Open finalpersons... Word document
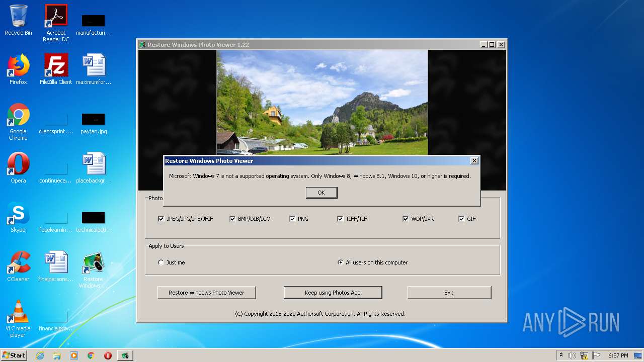The width and height of the screenshot is (644, 362). tap(56, 266)
